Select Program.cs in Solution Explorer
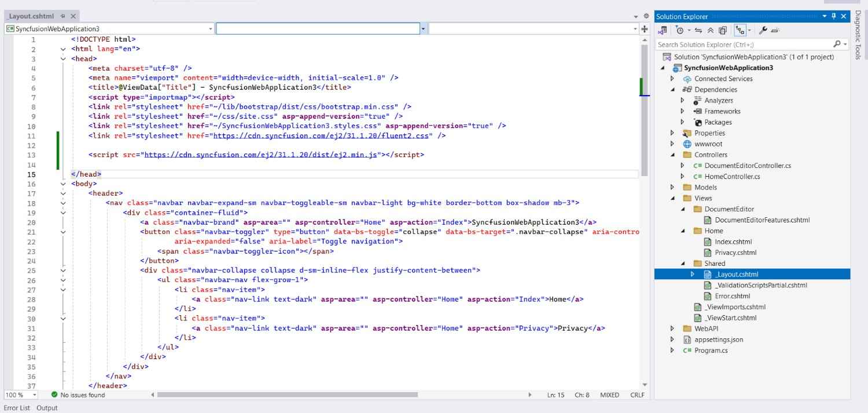Viewport: 868px width, 413px height. tap(711, 350)
